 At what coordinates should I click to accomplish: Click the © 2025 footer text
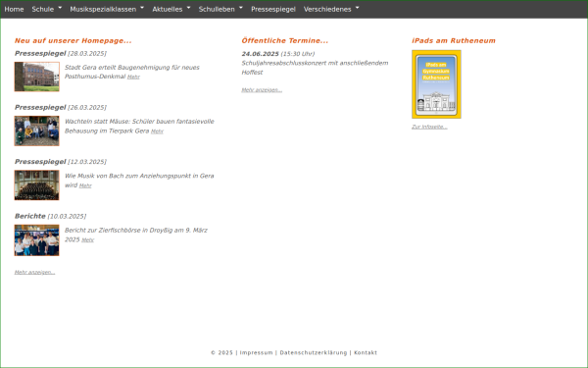click(x=221, y=353)
